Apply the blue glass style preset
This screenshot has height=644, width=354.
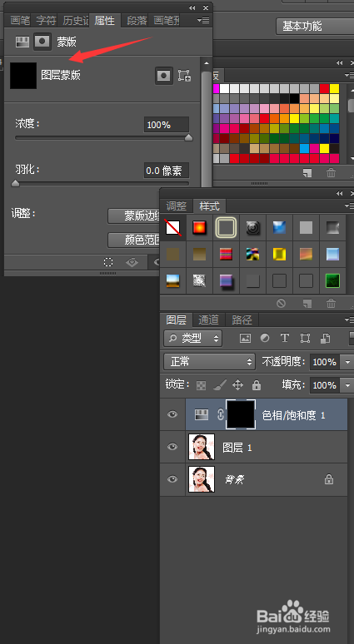click(280, 227)
